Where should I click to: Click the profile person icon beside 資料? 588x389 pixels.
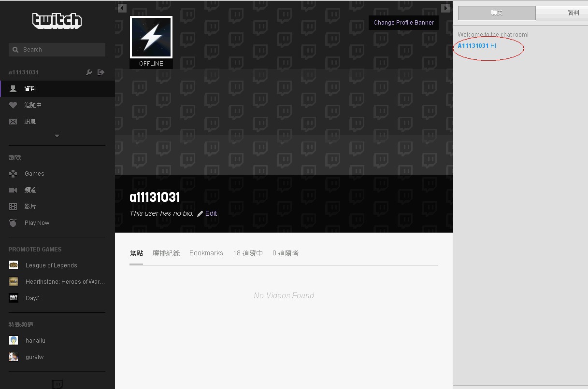[x=14, y=89]
